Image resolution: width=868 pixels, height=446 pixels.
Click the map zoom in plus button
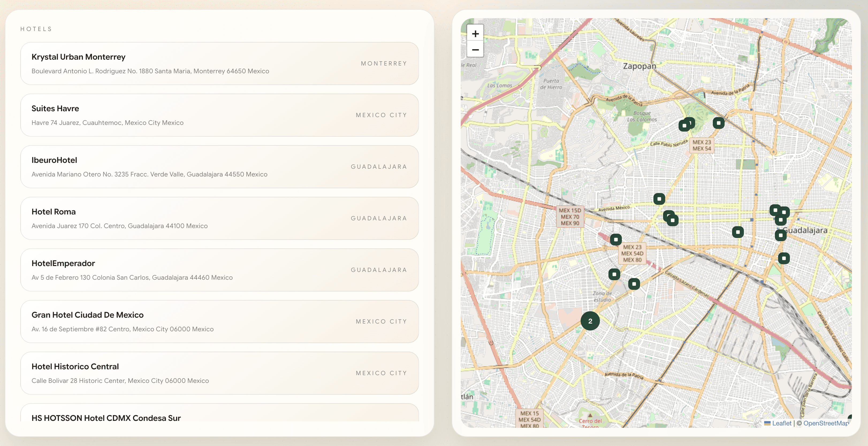tap(475, 34)
